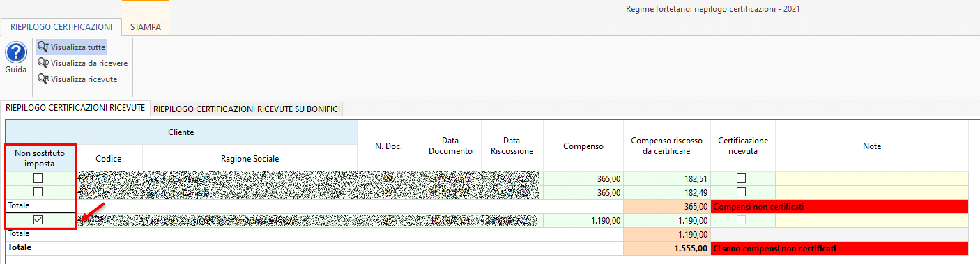Uncheck Non sostituto imposta in the 1.190,00 row
980x264 pixels.
pos(38,220)
